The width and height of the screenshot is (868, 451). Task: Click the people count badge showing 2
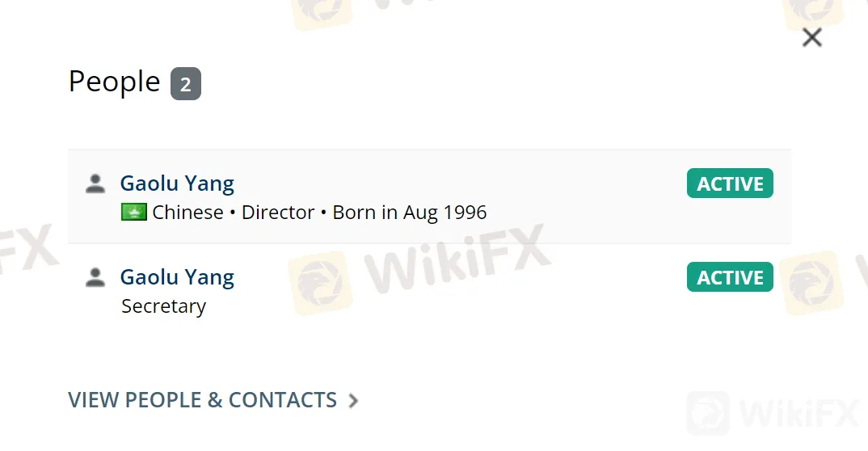[x=185, y=84]
